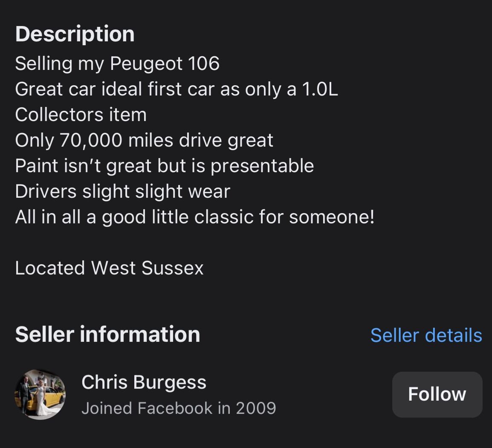Click the Seller information heading
Screen dimensions: 492x448
[x=107, y=334]
